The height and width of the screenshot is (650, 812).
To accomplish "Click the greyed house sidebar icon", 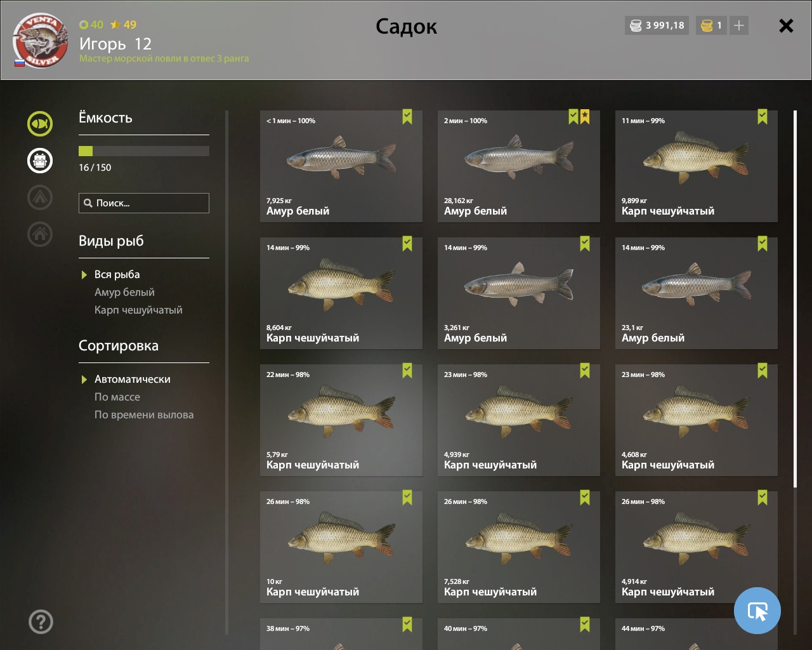I will [x=40, y=234].
